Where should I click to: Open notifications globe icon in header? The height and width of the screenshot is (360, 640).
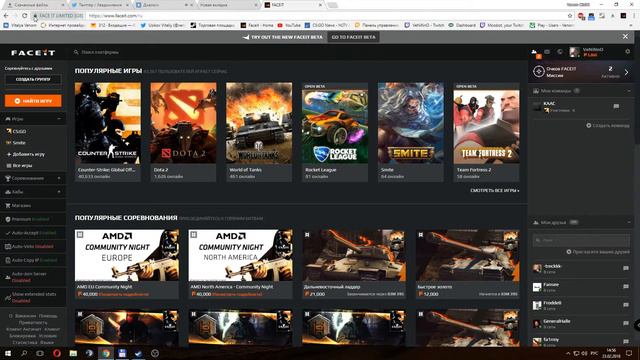(560, 52)
